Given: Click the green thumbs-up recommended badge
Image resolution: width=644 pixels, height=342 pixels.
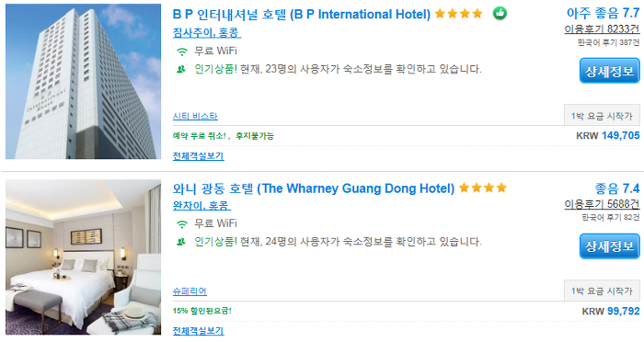Looking at the screenshot, I should tap(500, 14).
